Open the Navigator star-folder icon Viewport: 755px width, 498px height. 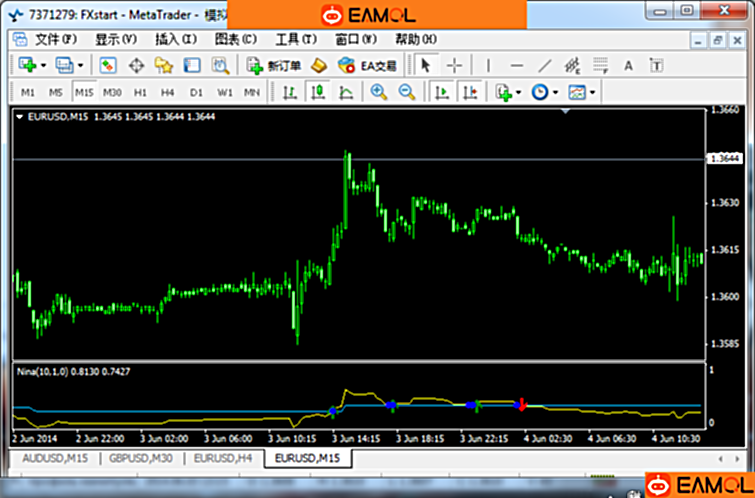[163, 65]
